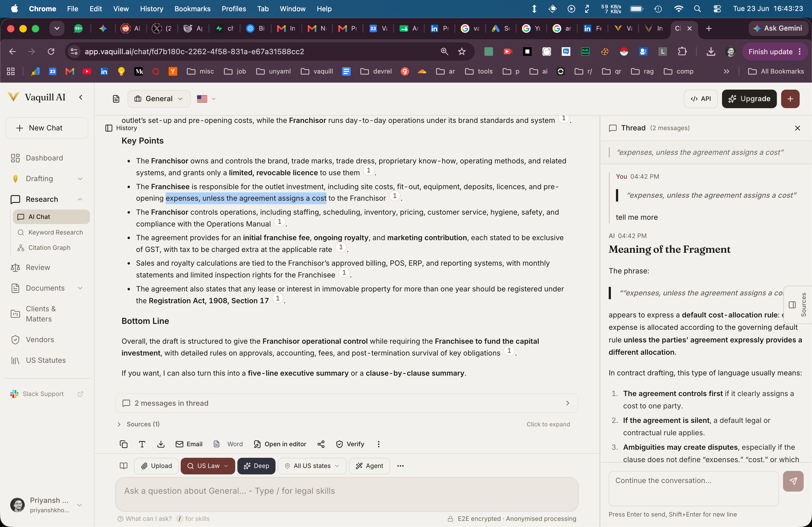Export the response to Word
Image resolution: width=812 pixels, height=527 pixels.
click(228, 444)
